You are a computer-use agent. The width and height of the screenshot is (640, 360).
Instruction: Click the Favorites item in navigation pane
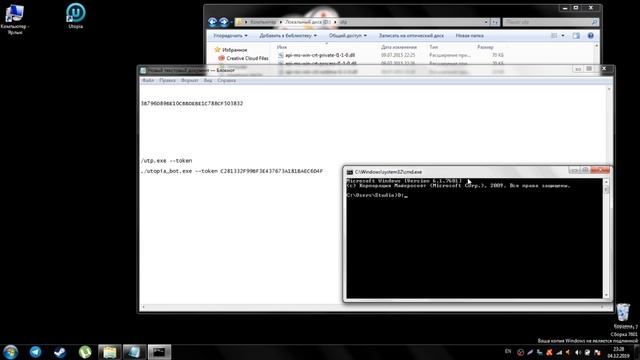pos(235,50)
